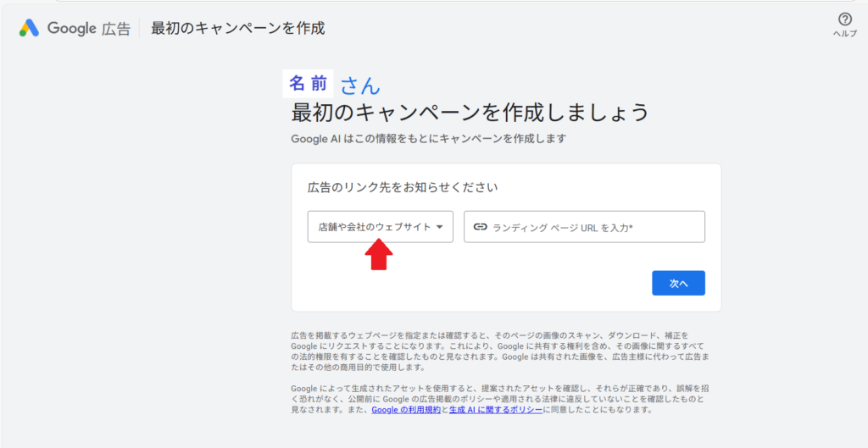868x448 pixels.
Task: Click heading 最初のキャンペーンを作成しましょう
Action: coord(470,113)
